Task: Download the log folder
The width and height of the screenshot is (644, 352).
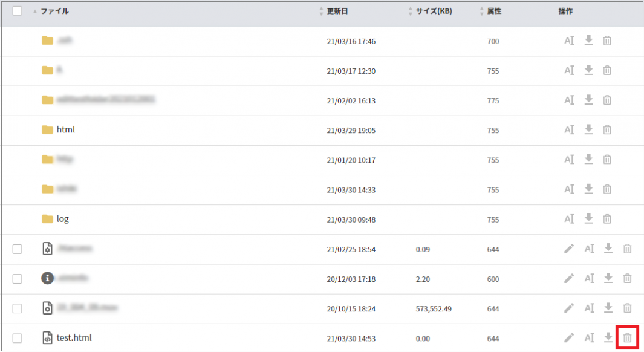Action: [588, 218]
